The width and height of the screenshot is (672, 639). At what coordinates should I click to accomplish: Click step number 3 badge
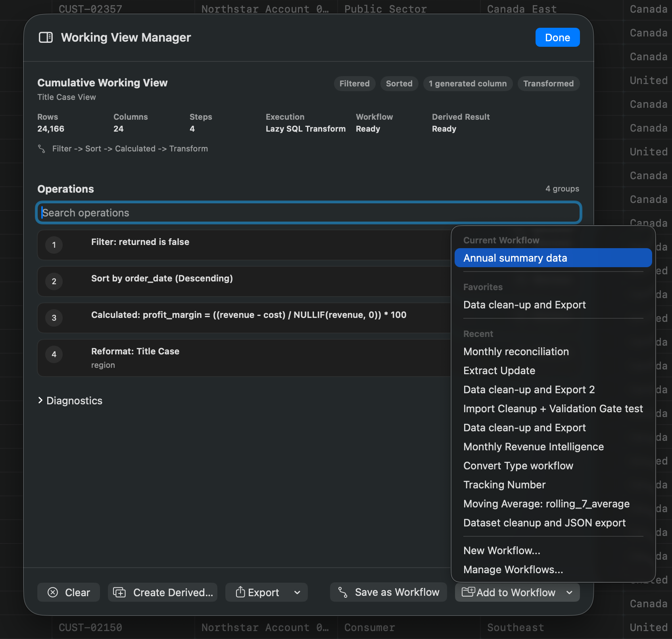click(54, 318)
